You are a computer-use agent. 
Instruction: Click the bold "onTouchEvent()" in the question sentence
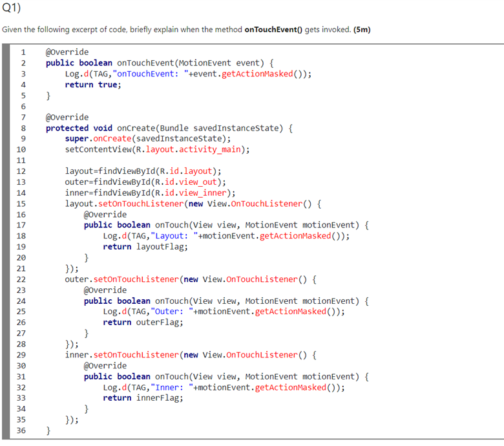pyautogui.click(x=273, y=30)
